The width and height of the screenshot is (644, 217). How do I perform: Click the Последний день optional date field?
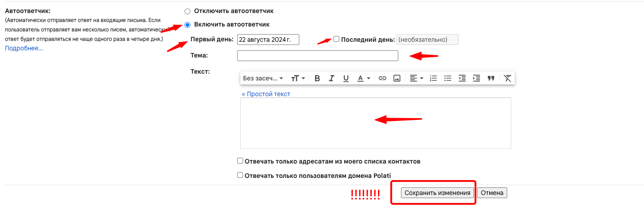click(x=427, y=40)
